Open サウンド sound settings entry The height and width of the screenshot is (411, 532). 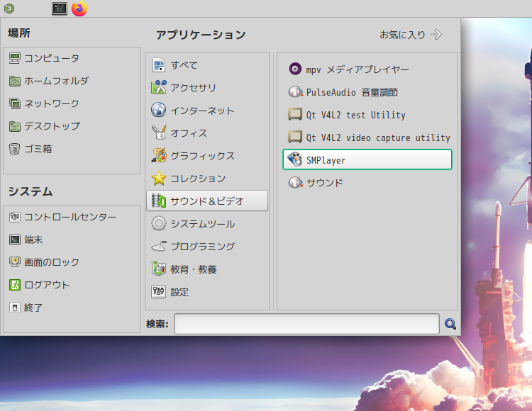367,183
